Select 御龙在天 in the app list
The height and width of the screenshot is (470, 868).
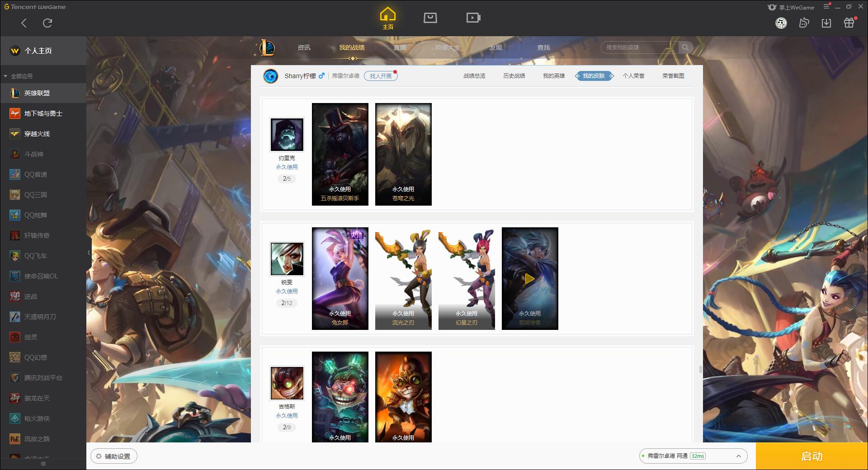click(x=43, y=398)
